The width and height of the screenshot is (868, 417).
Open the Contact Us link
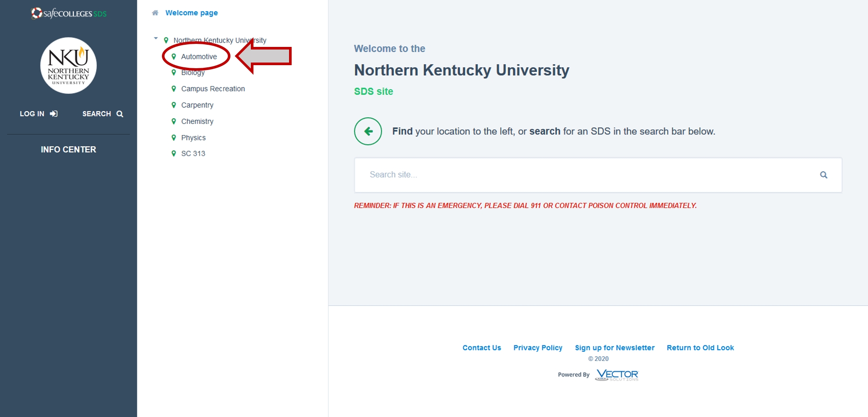[482, 348]
